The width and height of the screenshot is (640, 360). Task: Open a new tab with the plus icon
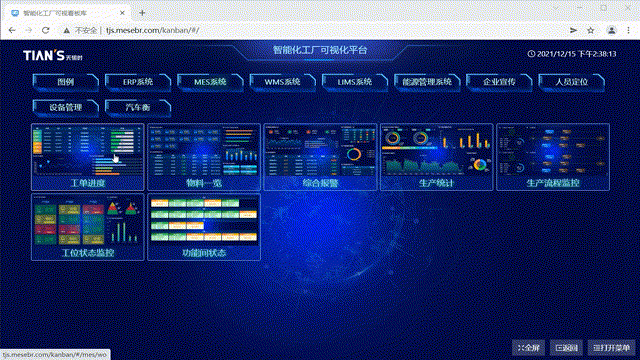point(142,13)
